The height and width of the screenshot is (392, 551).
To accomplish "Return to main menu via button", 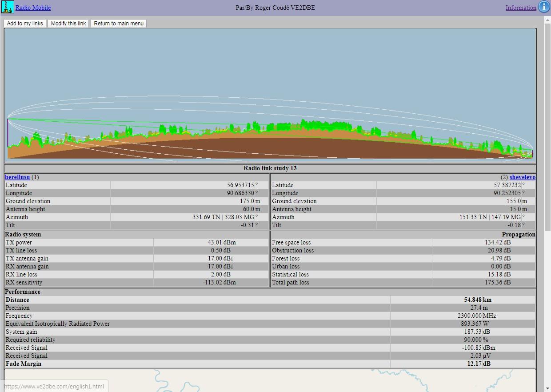I will click(x=119, y=24).
